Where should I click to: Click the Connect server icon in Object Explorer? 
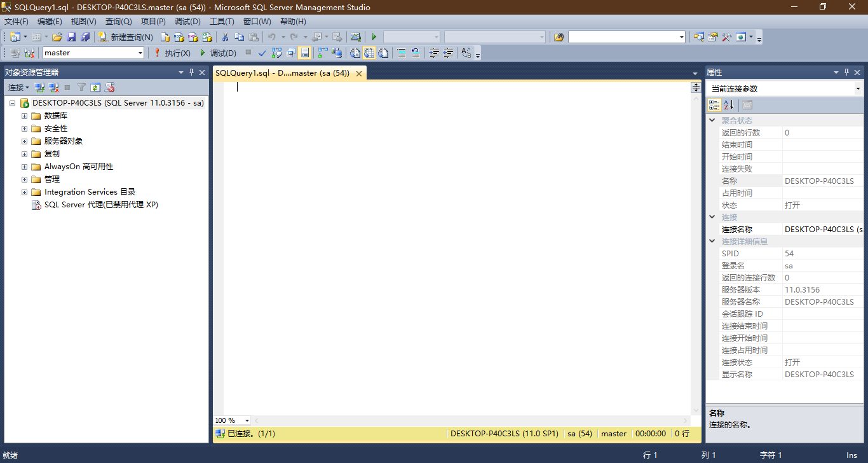(x=39, y=87)
